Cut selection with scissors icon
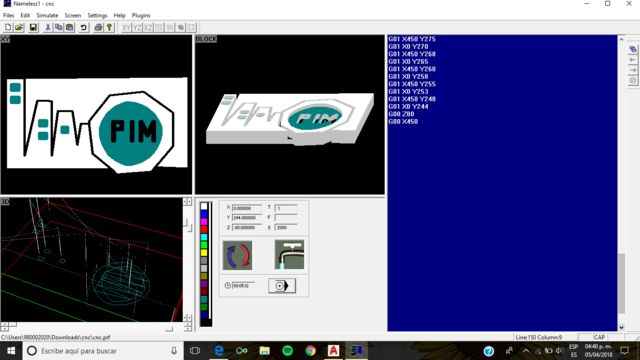Viewport: 640px width, 360px height. [x=48, y=27]
